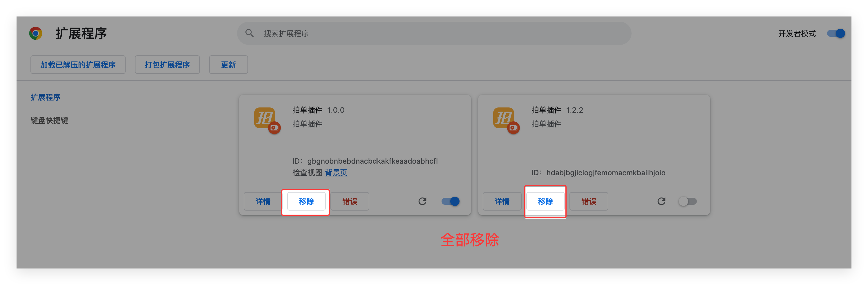Remove 拍单插件 1.2.2 with 移除
The height and width of the screenshot is (285, 868).
tap(545, 201)
